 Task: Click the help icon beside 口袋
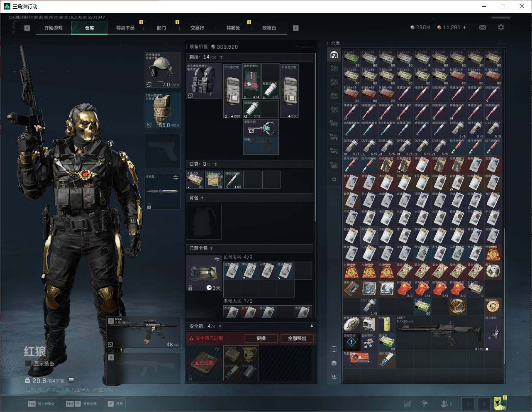pos(215,164)
